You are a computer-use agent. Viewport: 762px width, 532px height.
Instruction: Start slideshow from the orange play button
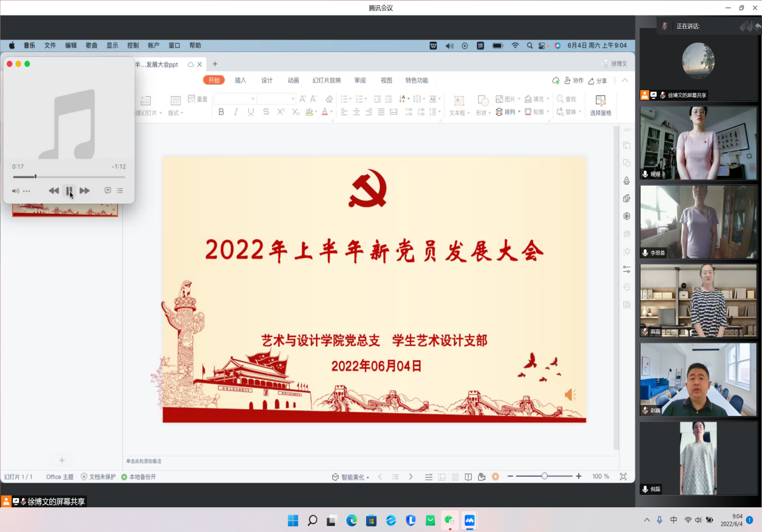click(x=495, y=477)
